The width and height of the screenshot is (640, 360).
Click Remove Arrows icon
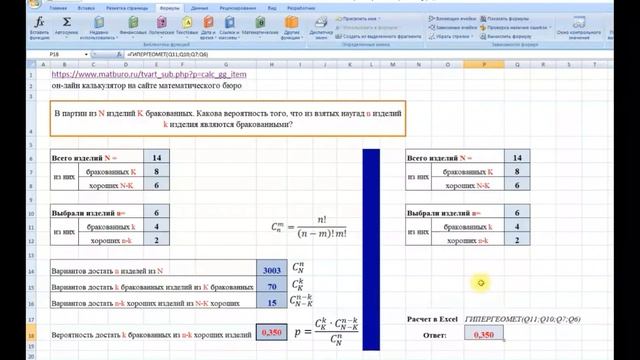[x=432, y=36]
